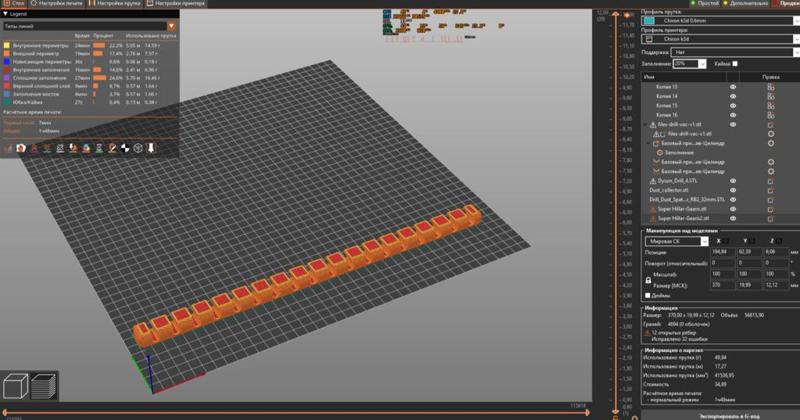Click edit icon for Копия 16
Screen dimensions: 800x420
coord(770,115)
